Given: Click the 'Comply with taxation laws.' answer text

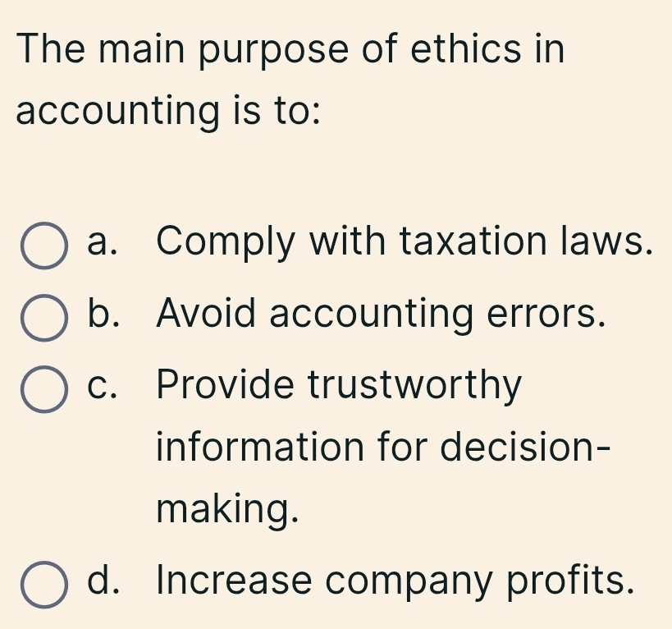Looking at the screenshot, I should 405,241.
